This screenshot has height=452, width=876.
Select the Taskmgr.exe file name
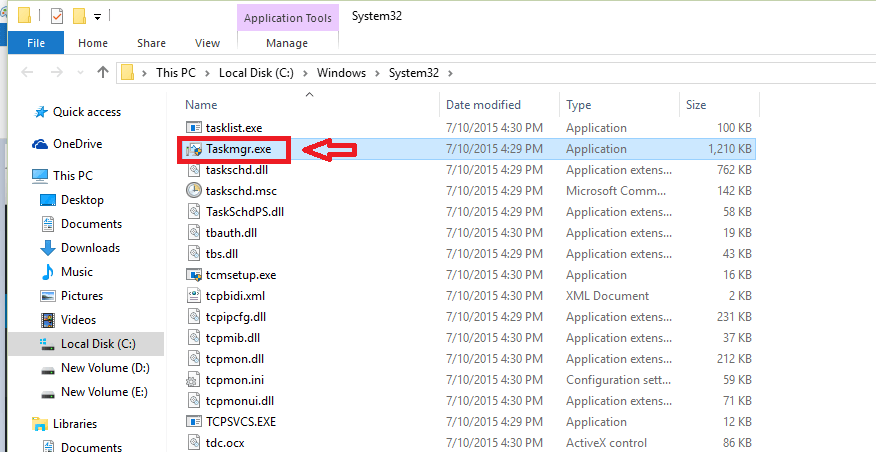click(239, 149)
